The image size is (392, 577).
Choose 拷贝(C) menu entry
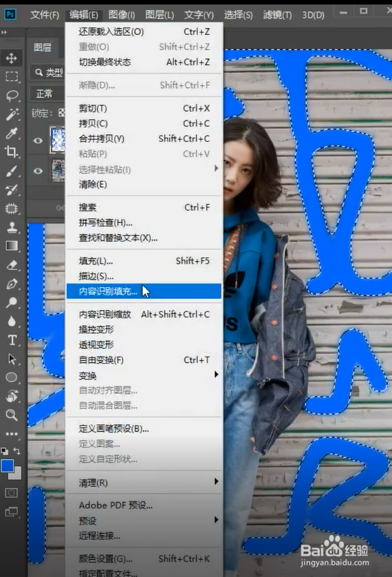[x=144, y=123]
